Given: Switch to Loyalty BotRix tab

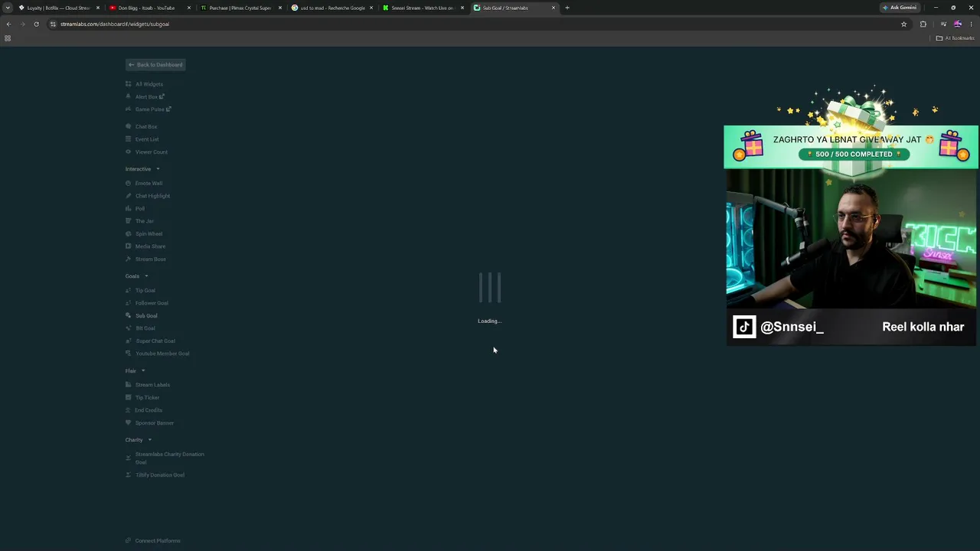Looking at the screenshot, I should coord(59,8).
